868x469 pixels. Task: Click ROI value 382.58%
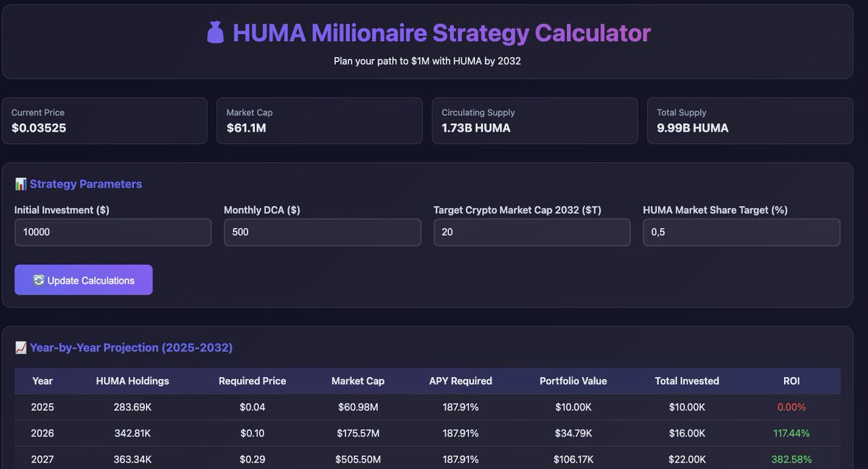pyautogui.click(x=791, y=459)
